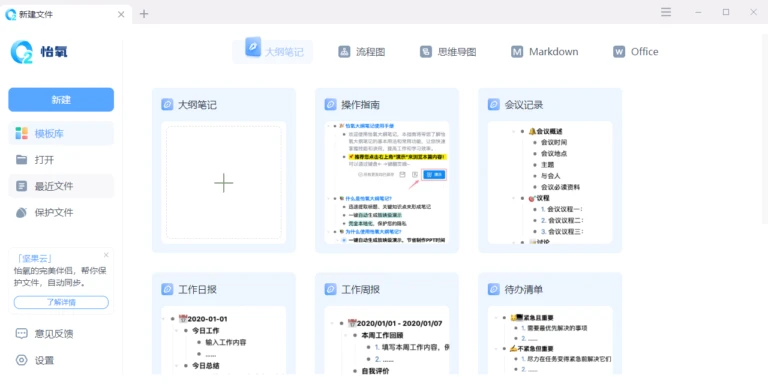
Task: Click the 会议记录 card title text
Action: pyautogui.click(x=524, y=105)
